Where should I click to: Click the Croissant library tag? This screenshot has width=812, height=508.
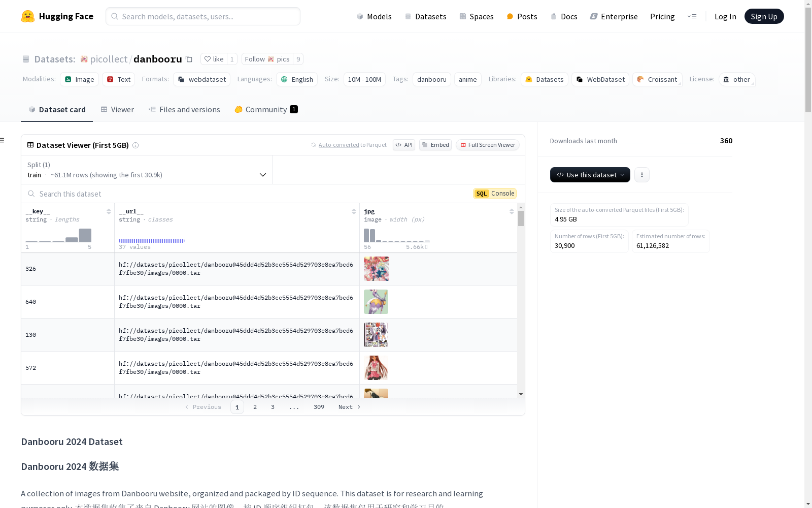657,79
